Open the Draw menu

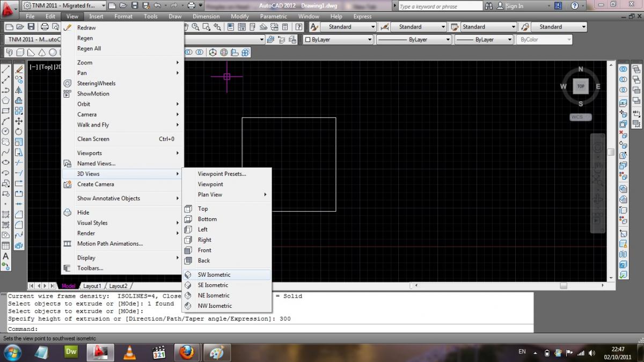point(175,17)
